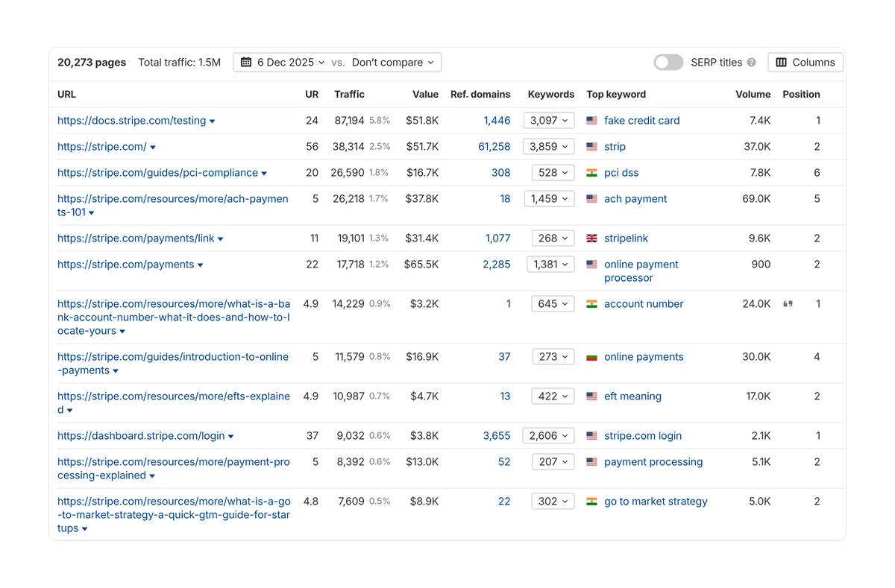The height and width of the screenshot is (588, 895).
Task: Sort the table by the Traffic column
Action: pyautogui.click(x=351, y=95)
